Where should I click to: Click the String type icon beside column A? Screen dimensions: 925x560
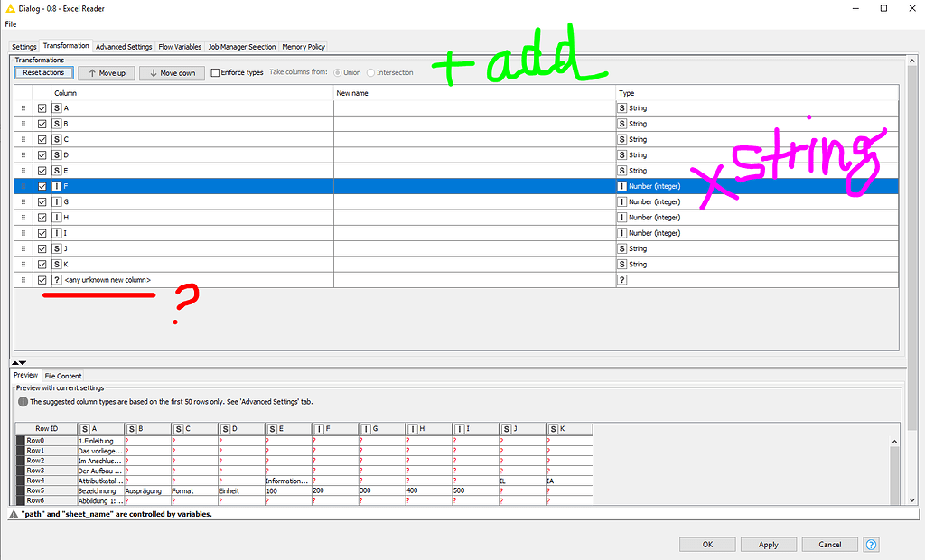tap(55, 107)
